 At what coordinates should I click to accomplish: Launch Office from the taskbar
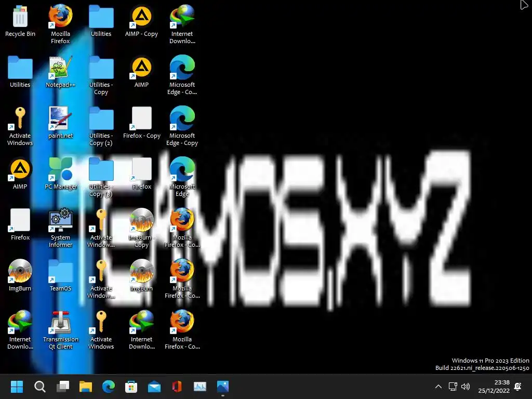[177, 387]
